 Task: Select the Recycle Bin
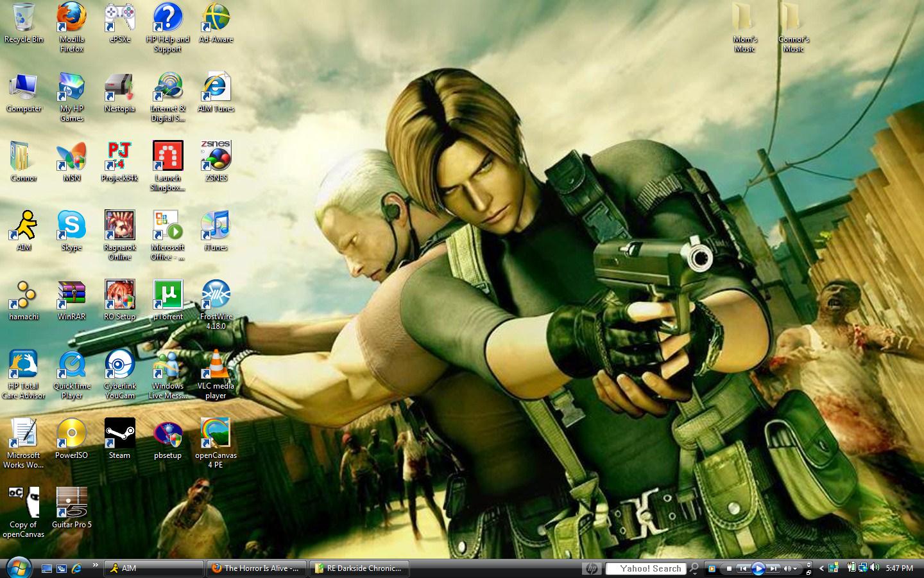point(24,18)
